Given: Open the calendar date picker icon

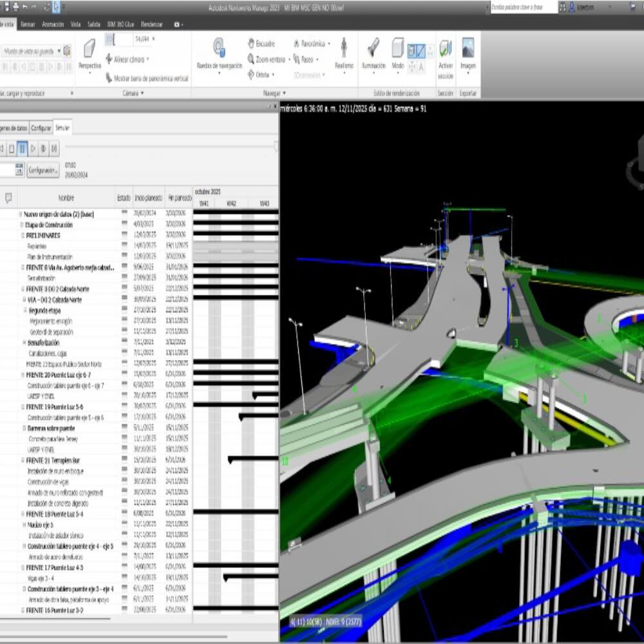Looking at the screenshot, I should [19, 169].
